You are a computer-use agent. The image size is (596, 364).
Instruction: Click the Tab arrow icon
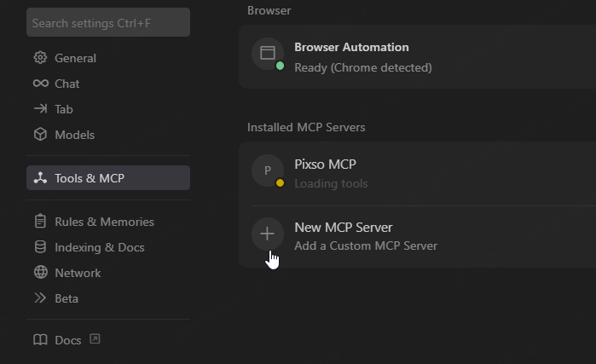pos(40,109)
